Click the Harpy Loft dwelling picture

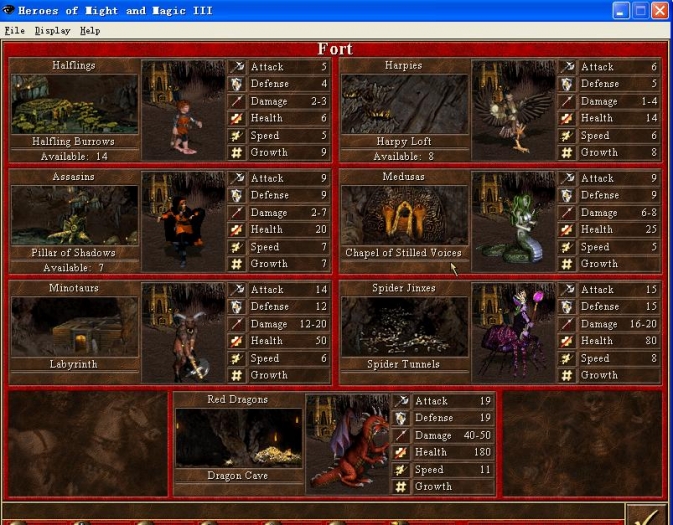404,104
